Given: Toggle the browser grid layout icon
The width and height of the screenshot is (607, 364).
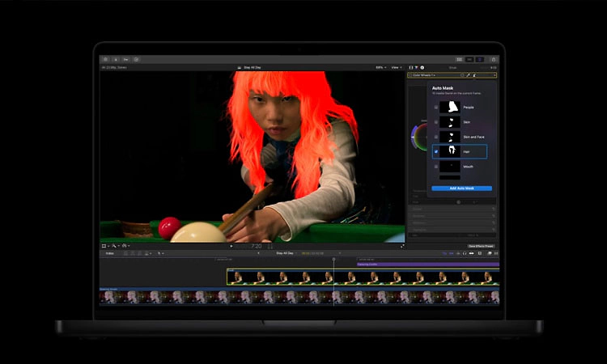Looking at the screenshot, I should click(459, 60).
